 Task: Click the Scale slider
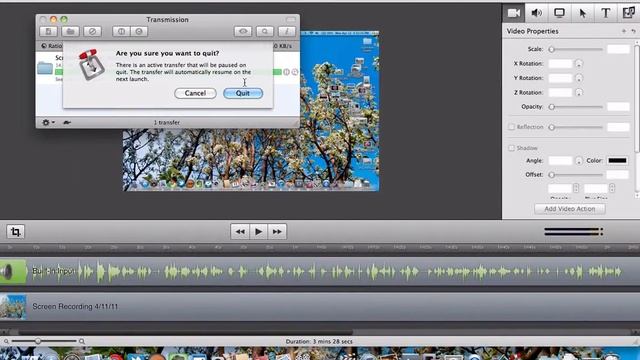576,49
